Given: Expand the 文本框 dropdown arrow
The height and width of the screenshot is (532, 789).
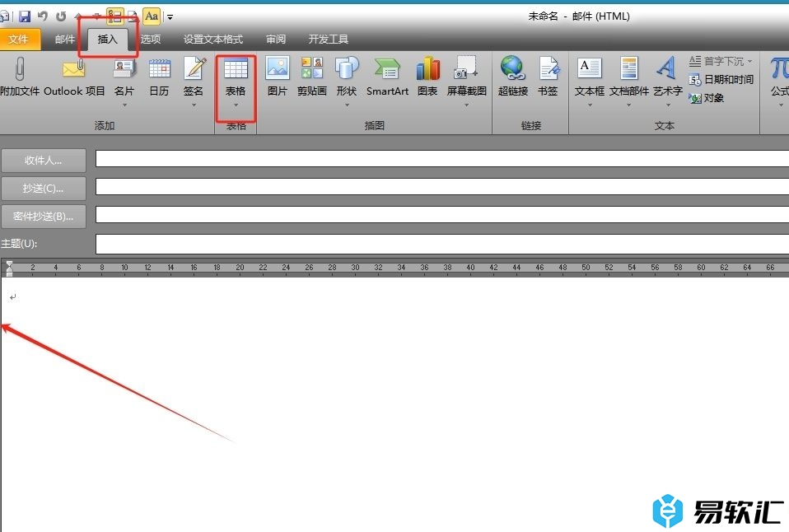Looking at the screenshot, I should click(x=590, y=105).
